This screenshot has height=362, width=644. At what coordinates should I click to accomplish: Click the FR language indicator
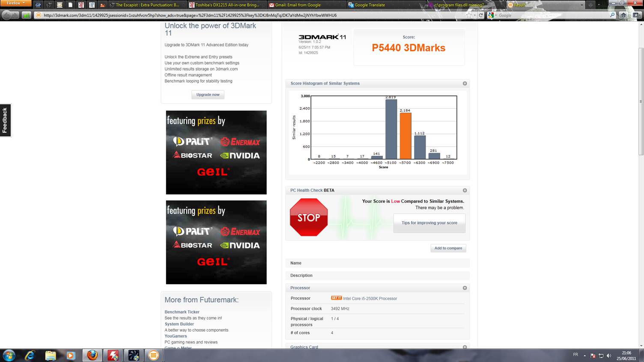click(575, 355)
